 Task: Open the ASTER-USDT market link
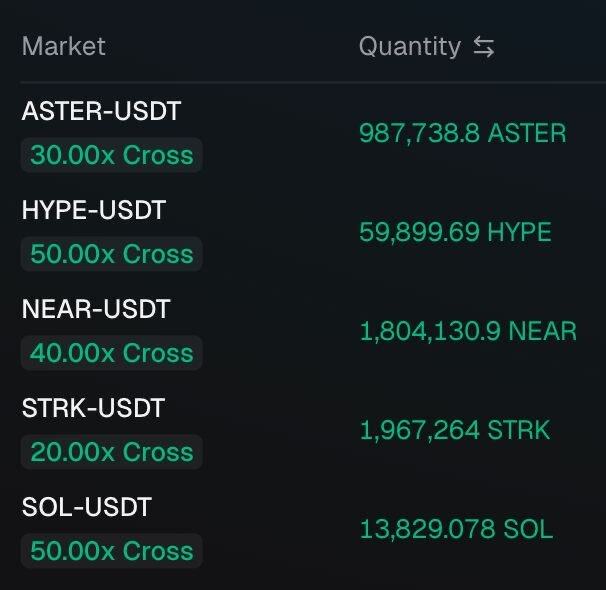click(x=101, y=111)
